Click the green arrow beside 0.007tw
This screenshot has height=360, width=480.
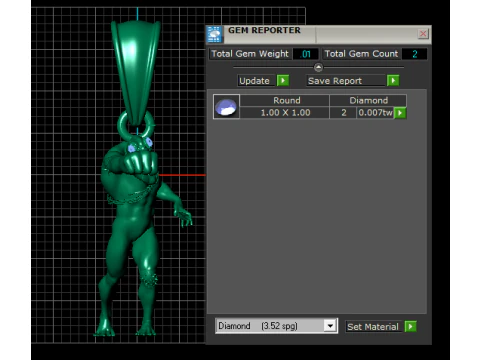tap(400, 113)
